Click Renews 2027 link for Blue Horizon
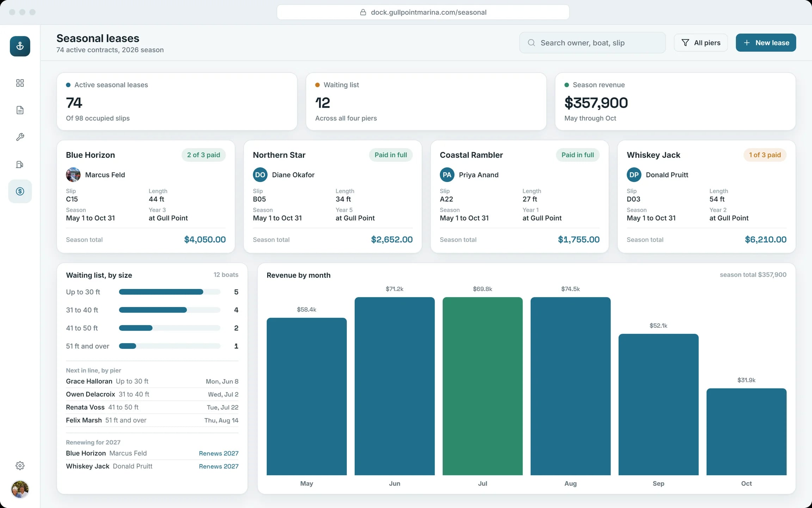The height and width of the screenshot is (508, 812). 219,453
